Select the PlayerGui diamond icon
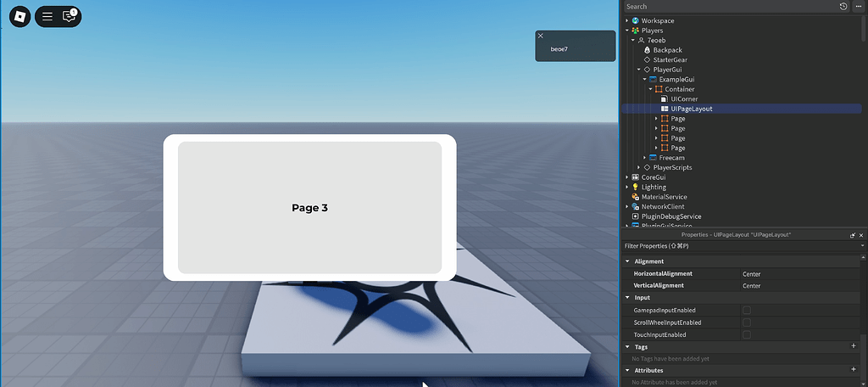The height and width of the screenshot is (387, 868). [647, 70]
